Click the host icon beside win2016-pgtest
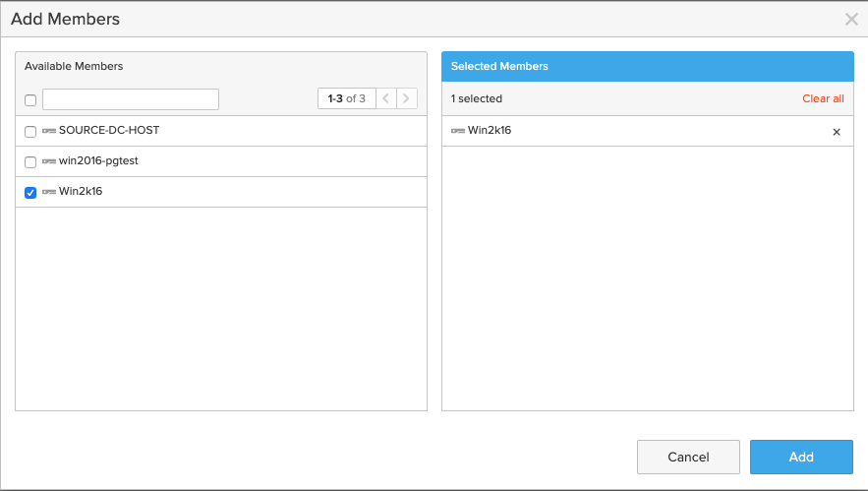Image resolution: width=868 pixels, height=491 pixels. pos(49,161)
